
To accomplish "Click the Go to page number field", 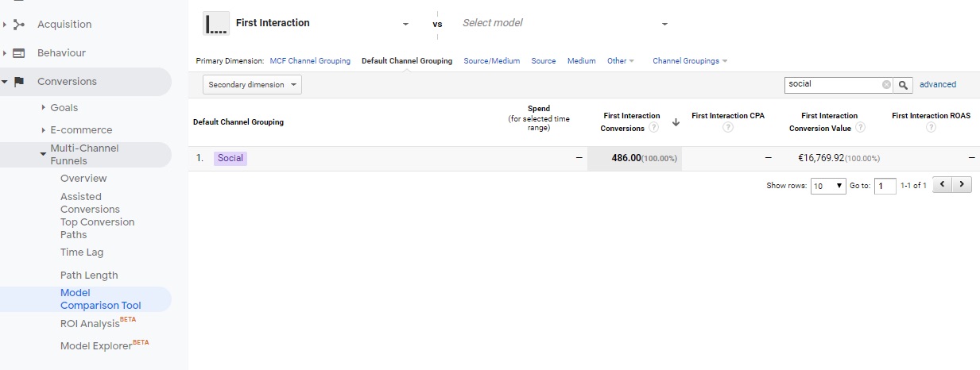I will tap(885, 186).
